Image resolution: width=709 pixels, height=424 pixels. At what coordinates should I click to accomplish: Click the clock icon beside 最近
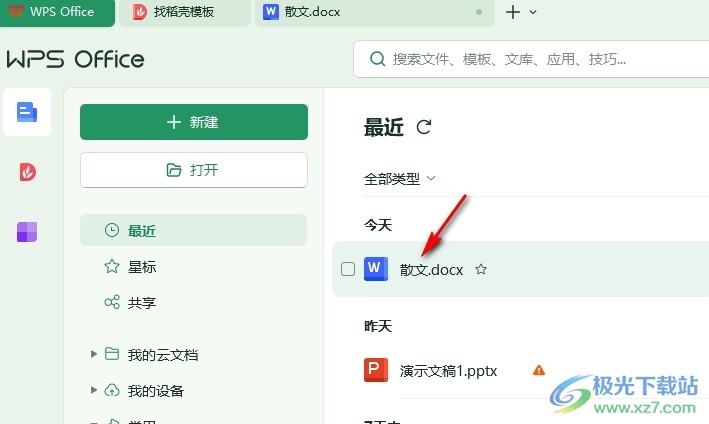[112, 230]
